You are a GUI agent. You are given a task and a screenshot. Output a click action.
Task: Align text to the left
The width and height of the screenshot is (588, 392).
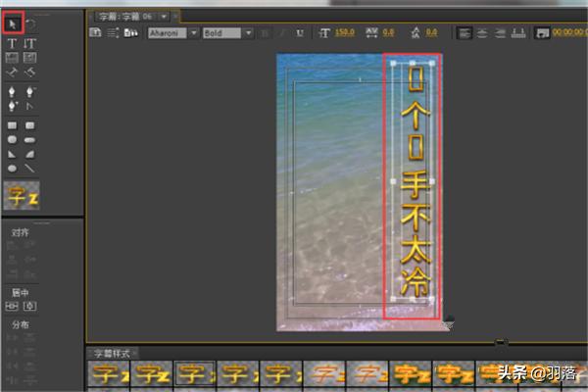pos(465,33)
